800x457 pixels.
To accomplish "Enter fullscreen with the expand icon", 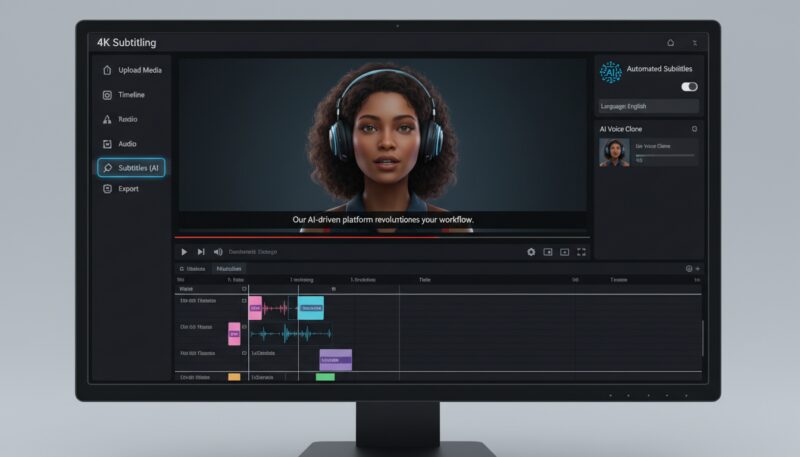I will coord(582,252).
